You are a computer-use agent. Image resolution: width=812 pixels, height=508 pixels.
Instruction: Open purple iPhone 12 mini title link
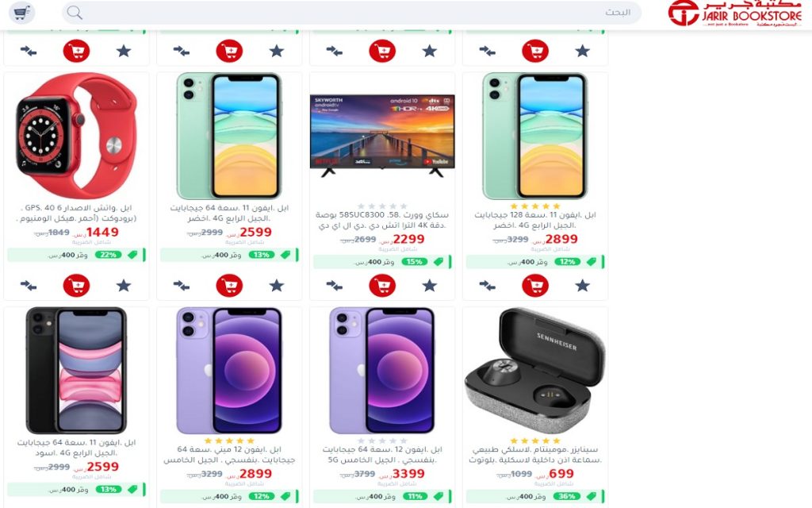coord(229,455)
